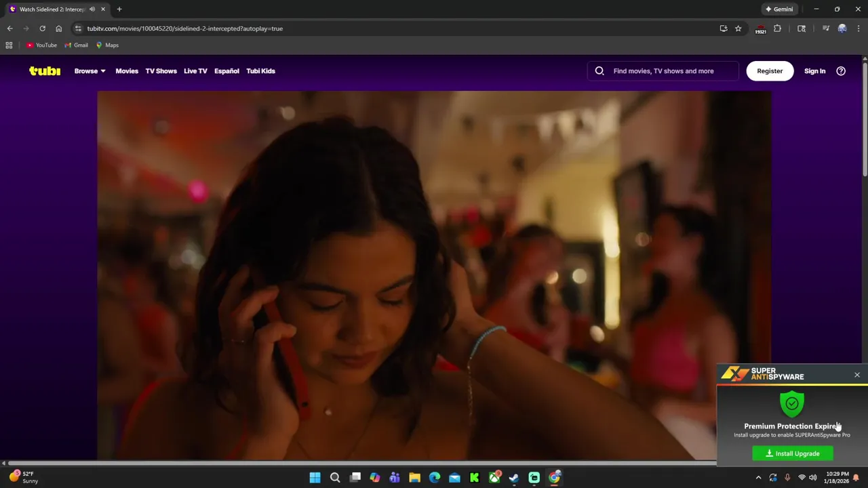Screen dimensions: 868x488
Task: Open Windows taskbar search
Action: [x=335, y=478]
